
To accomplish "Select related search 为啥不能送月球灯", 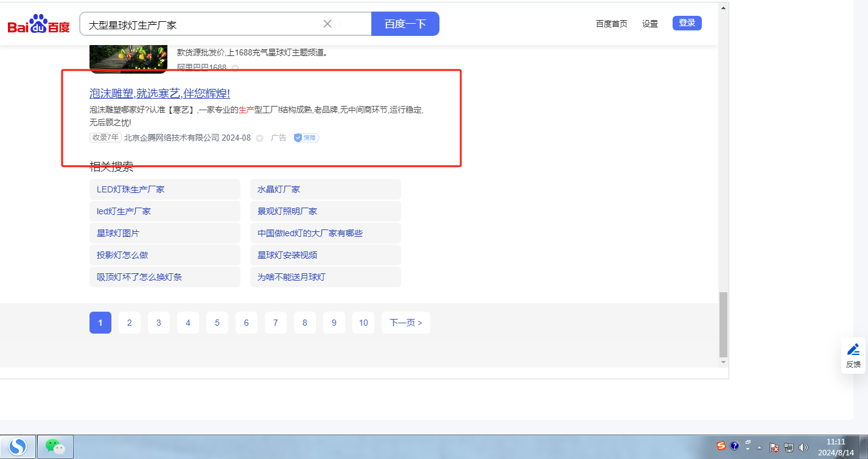I will [326, 277].
